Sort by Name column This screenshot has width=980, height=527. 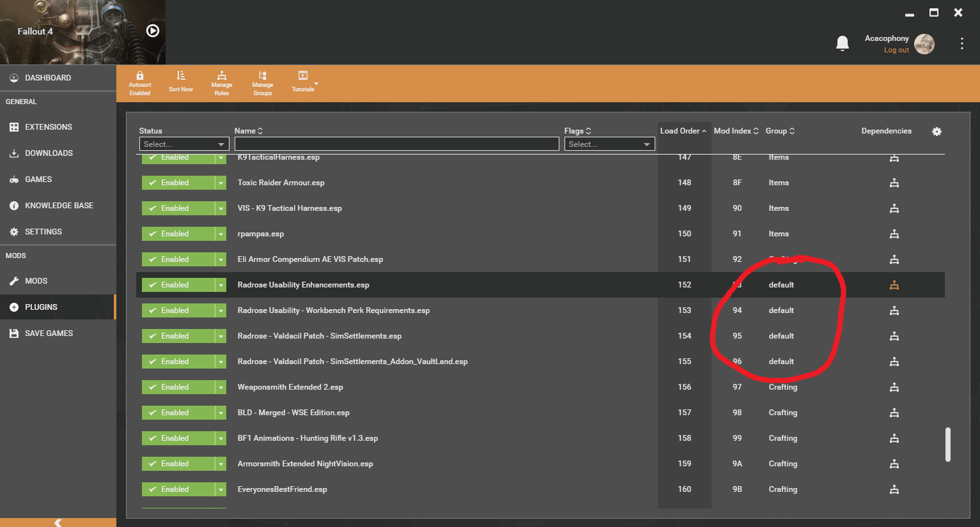point(249,131)
